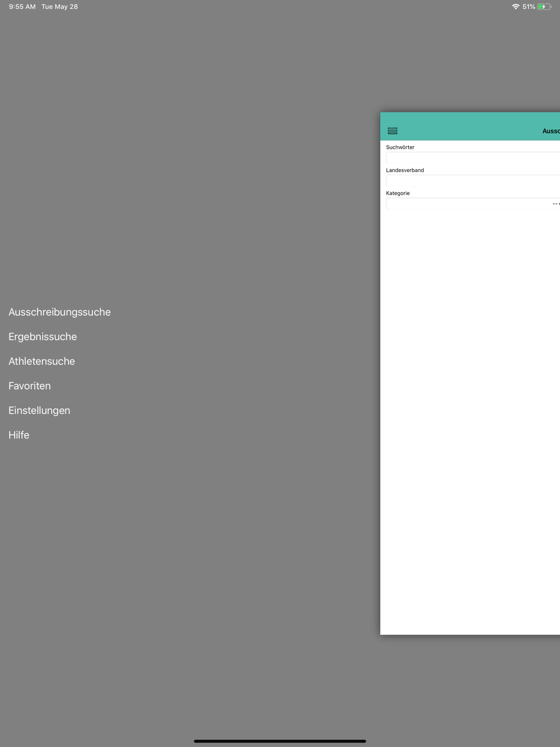The height and width of the screenshot is (747, 560).
Task: Focus the Suchwörter input field
Action: 473,158
